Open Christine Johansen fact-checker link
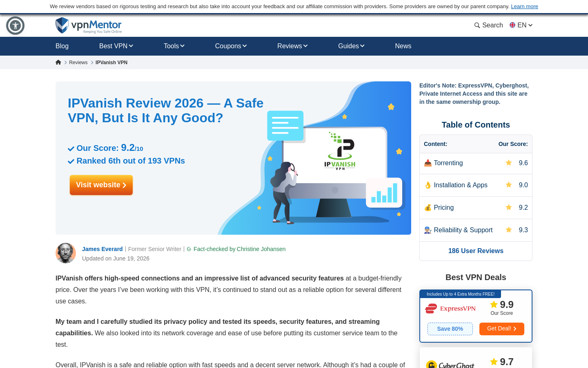Screen dimensions: 588x368 tap(261, 249)
